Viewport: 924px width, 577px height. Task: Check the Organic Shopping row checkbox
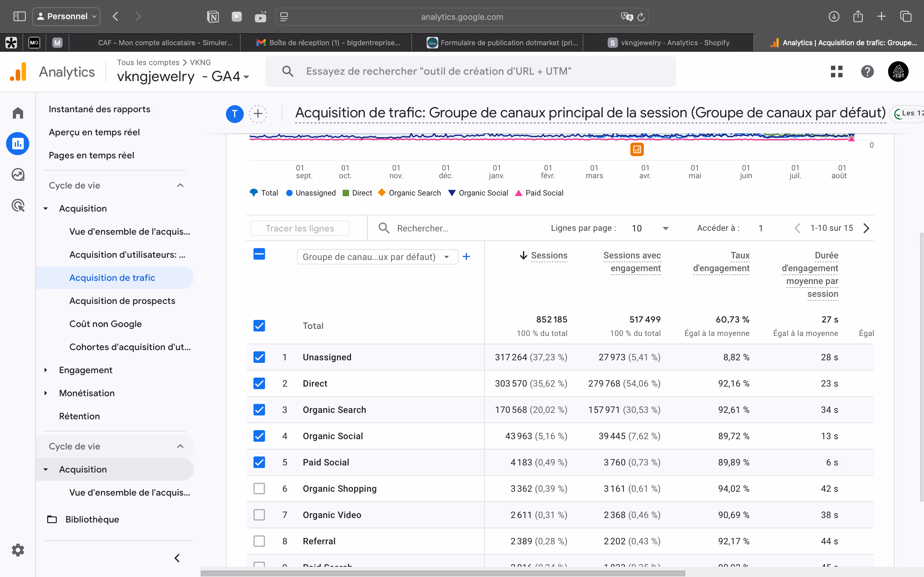[x=259, y=489]
